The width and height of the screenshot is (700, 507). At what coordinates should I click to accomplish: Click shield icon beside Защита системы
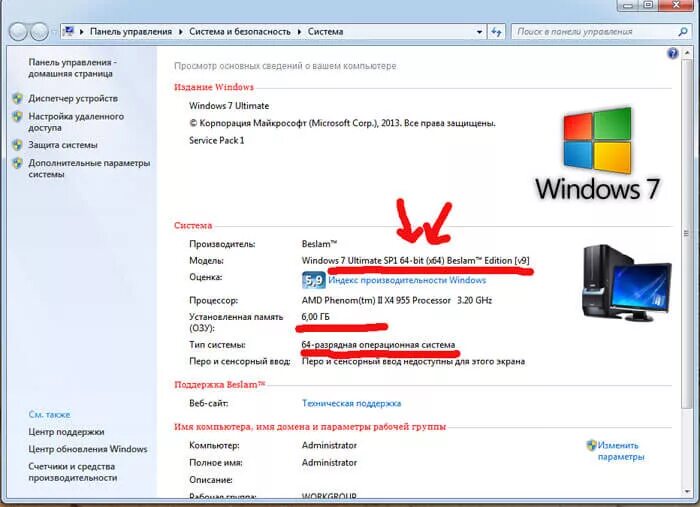tap(17, 145)
